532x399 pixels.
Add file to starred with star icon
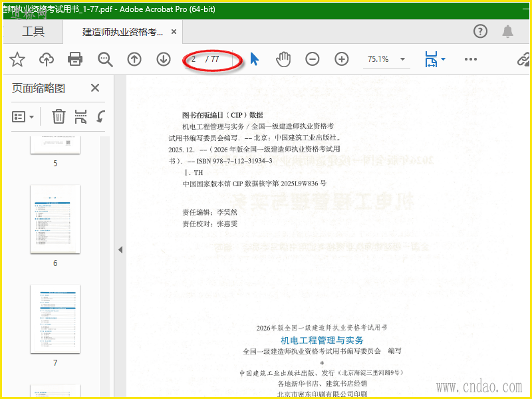pos(17,59)
